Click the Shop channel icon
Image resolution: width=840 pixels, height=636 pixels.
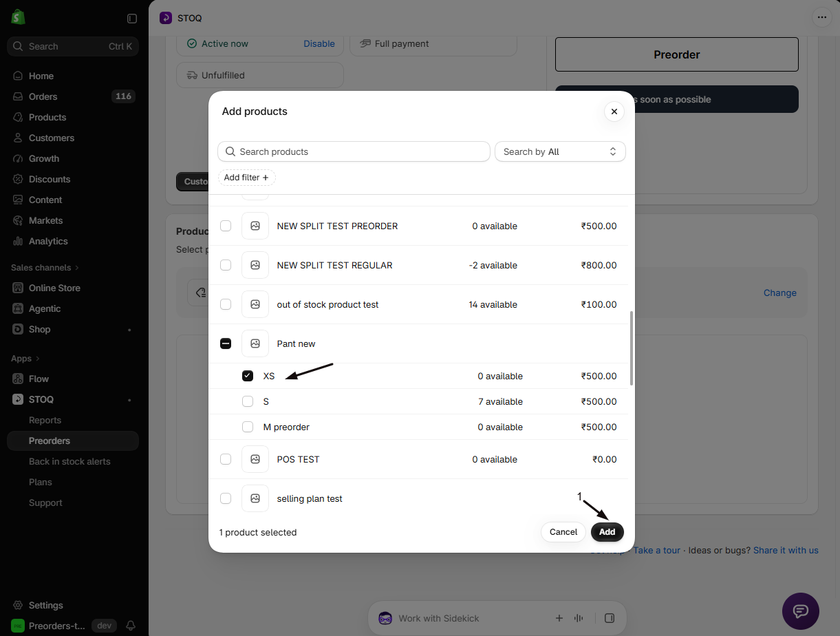pyautogui.click(x=18, y=329)
